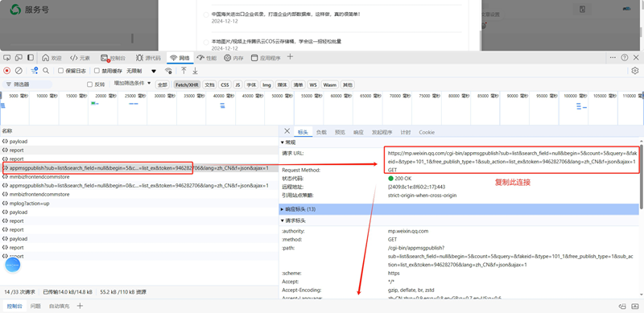Enable the 保留日志 checkbox
This screenshot has height=313, width=644.
(x=61, y=71)
